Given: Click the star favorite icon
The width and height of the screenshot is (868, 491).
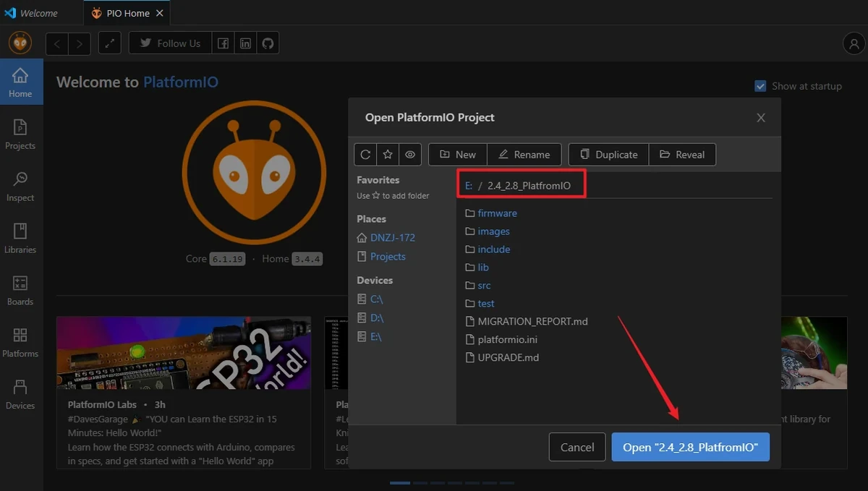Looking at the screenshot, I should (x=388, y=154).
